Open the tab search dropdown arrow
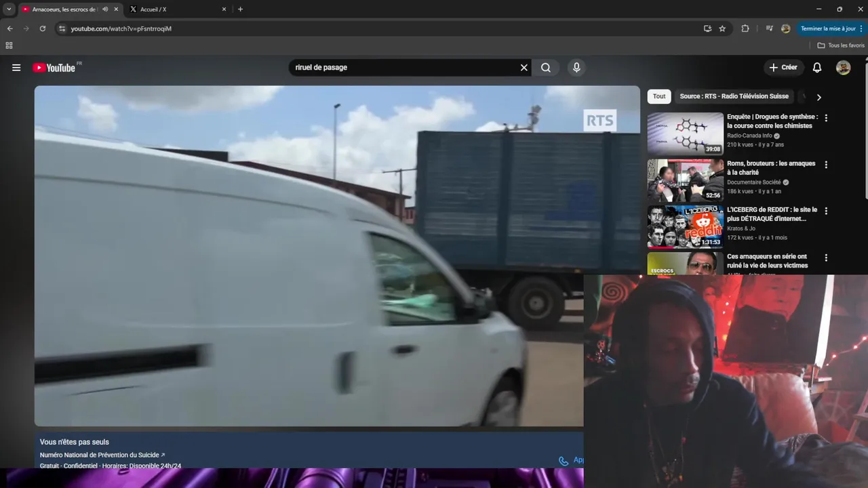This screenshot has width=868, height=488. tap(9, 9)
